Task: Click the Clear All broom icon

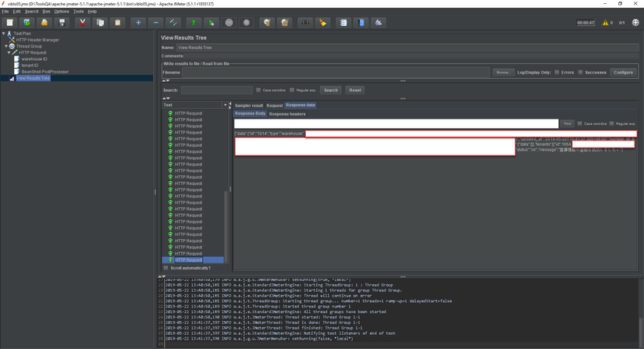Action: click(285, 23)
